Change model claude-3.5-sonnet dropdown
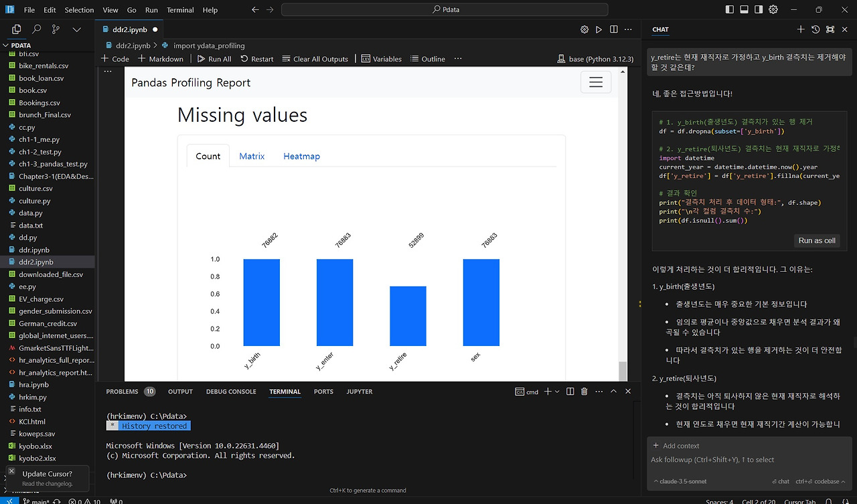Image resolution: width=857 pixels, height=504 pixels. point(680,481)
